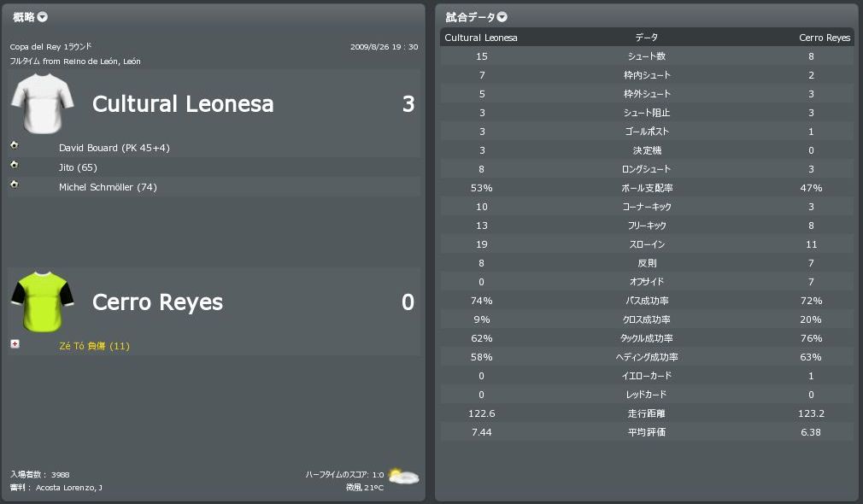Select the 平均評価 average rating row
Screen dimensions: 863x504
[x=646, y=432]
